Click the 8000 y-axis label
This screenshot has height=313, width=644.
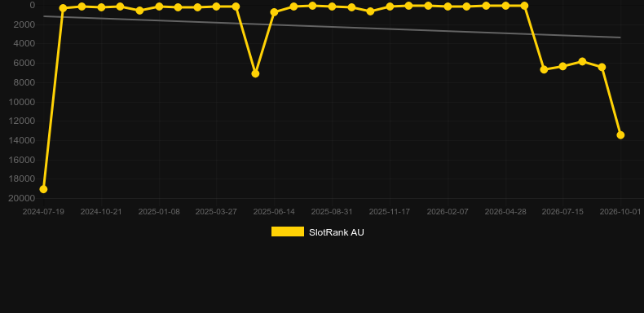[24, 82]
